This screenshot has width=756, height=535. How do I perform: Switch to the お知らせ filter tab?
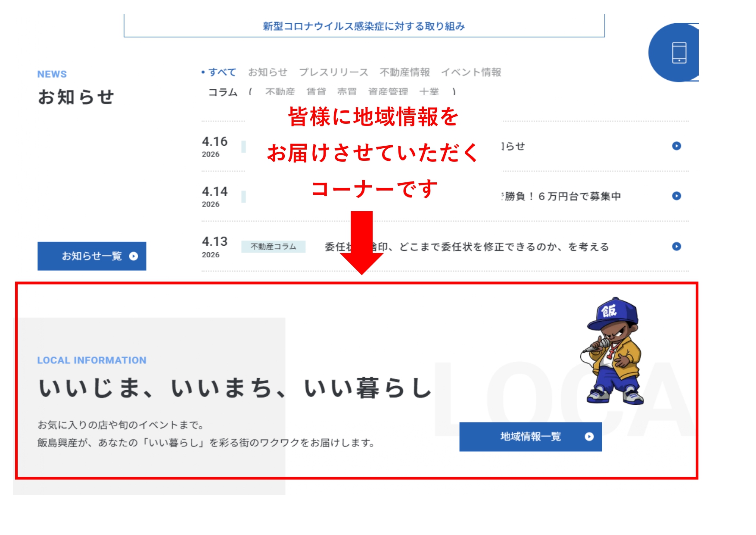point(268,72)
